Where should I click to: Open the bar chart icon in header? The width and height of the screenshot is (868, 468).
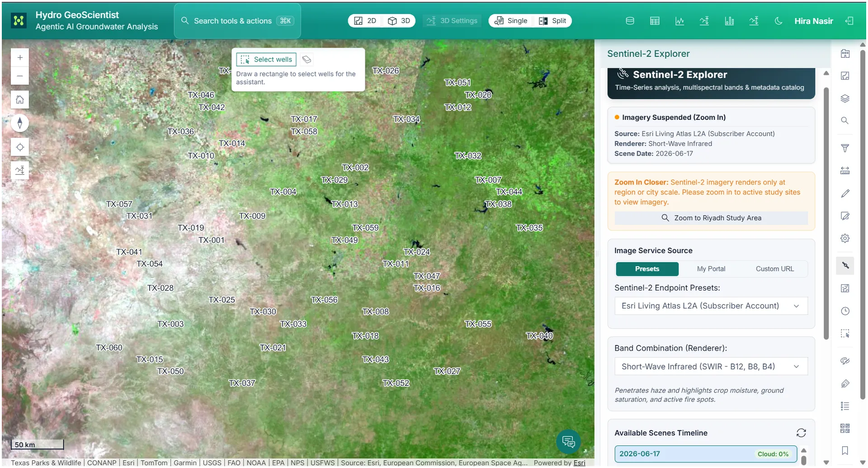(x=729, y=21)
